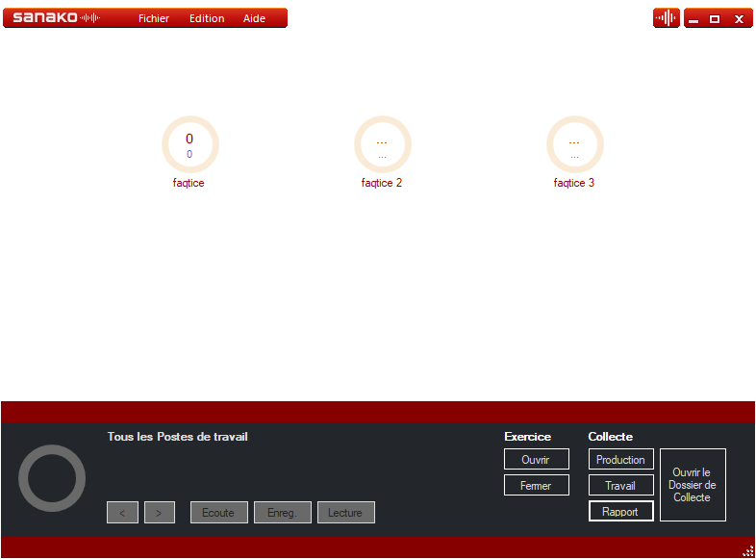The width and height of the screenshot is (756, 559).
Task: Open the Aide menu
Action: [x=254, y=18]
